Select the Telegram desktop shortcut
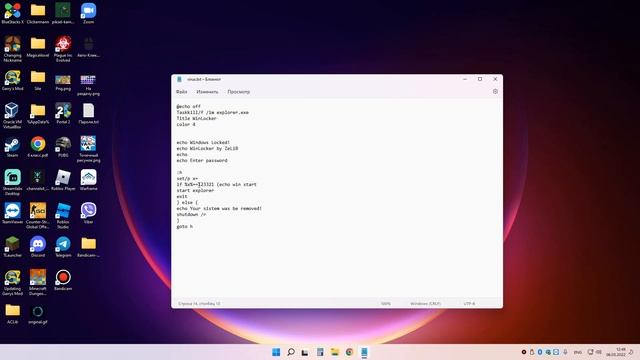The image size is (640, 360). (63, 247)
